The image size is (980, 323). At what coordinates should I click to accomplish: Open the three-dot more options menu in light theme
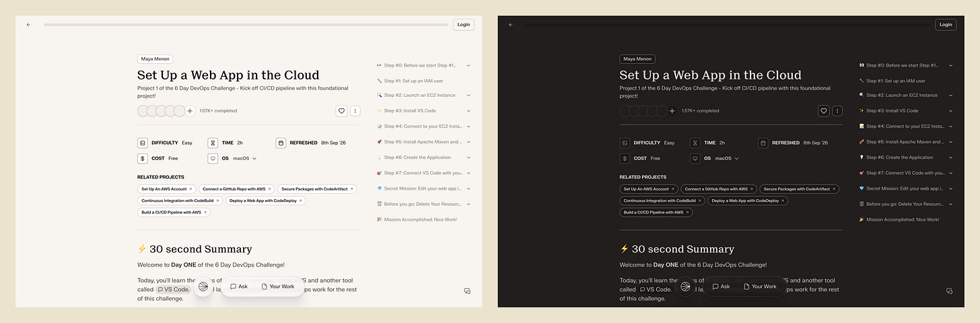355,111
